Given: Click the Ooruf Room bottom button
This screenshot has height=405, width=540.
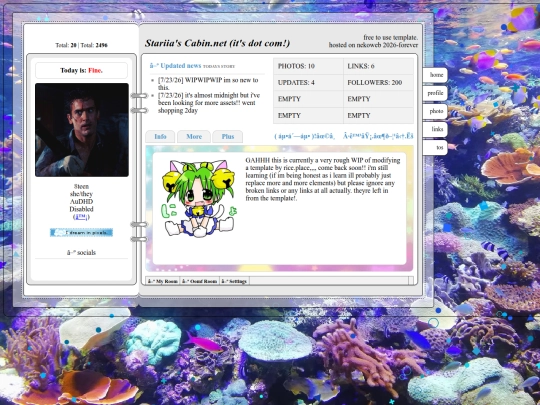Looking at the screenshot, I should (200, 281).
